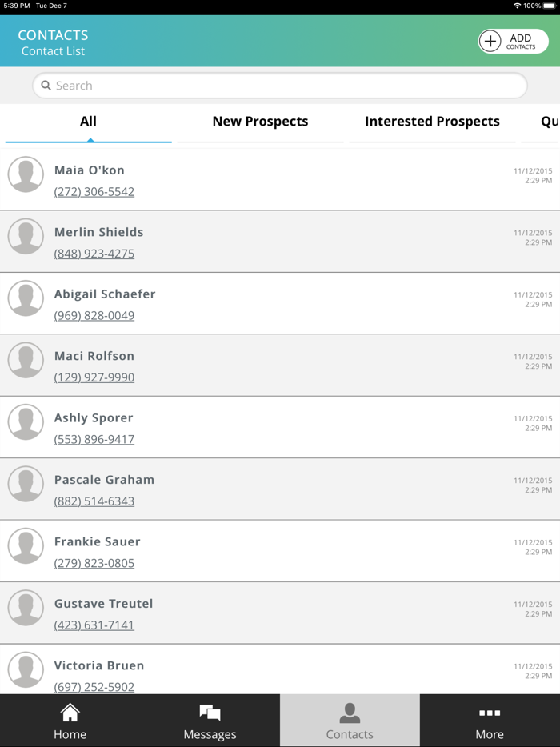Screen dimensions: 560x747
Task: Open the Home tab icon
Action: (x=70, y=713)
